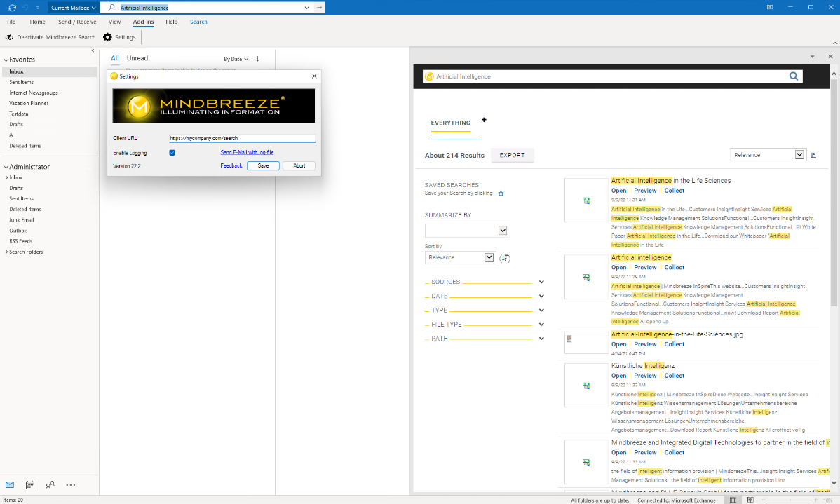Viewport: 840px width, 504px height.
Task: Collapse the Favorites folder group
Action: pyautogui.click(x=6, y=60)
